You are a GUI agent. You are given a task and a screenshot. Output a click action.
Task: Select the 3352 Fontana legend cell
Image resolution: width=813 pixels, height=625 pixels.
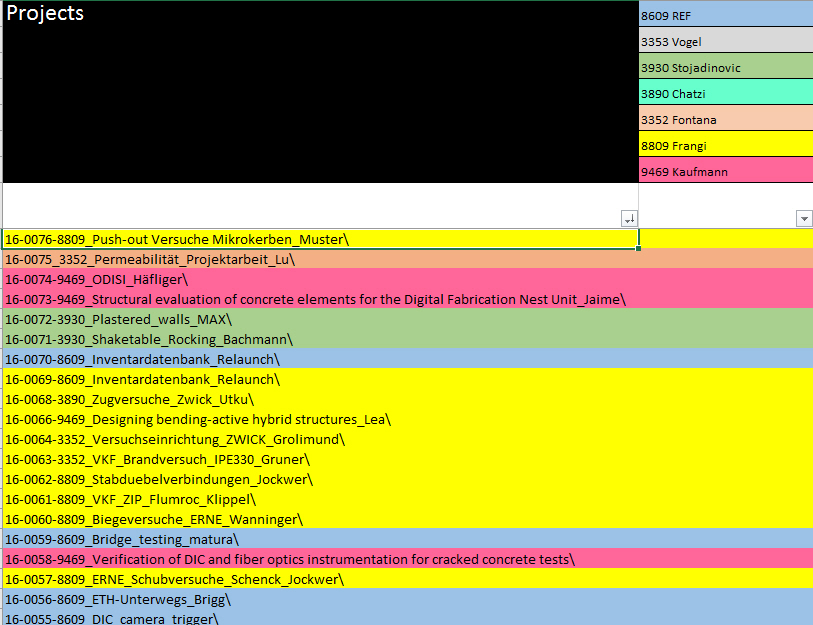click(x=726, y=118)
